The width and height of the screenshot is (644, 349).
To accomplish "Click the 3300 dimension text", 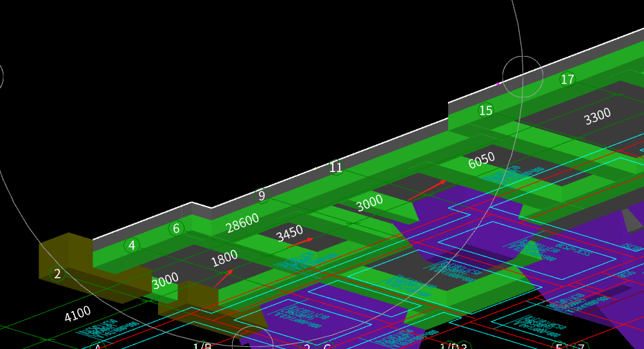I will pyautogui.click(x=597, y=116).
